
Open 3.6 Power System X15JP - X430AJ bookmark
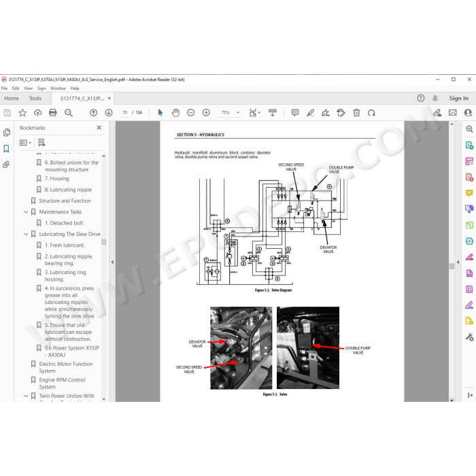click(72, 352)
